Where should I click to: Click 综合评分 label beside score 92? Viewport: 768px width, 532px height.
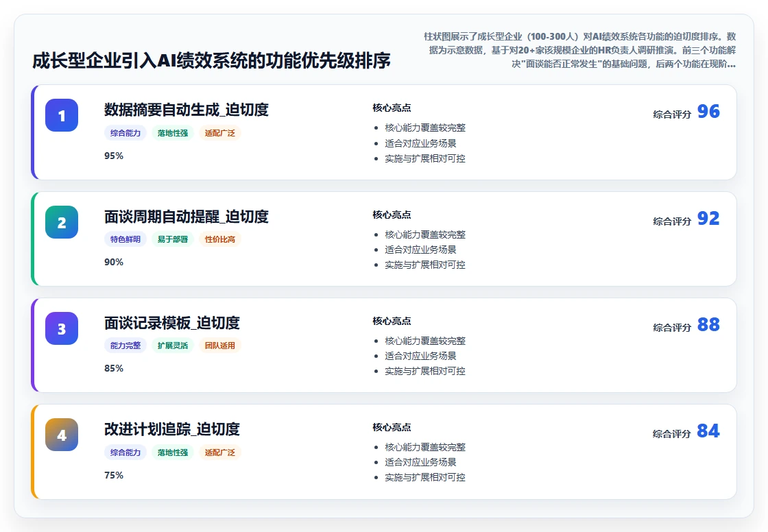[672, 221]
